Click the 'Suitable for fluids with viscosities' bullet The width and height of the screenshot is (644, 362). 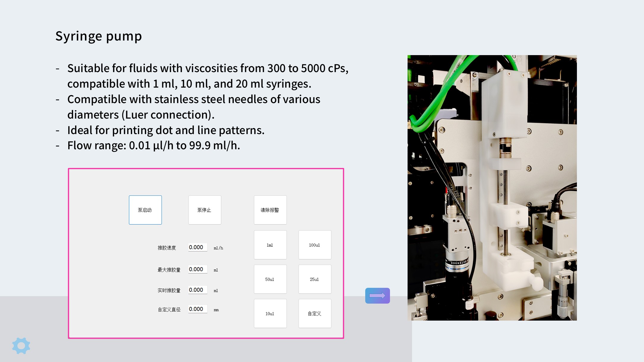208,76
